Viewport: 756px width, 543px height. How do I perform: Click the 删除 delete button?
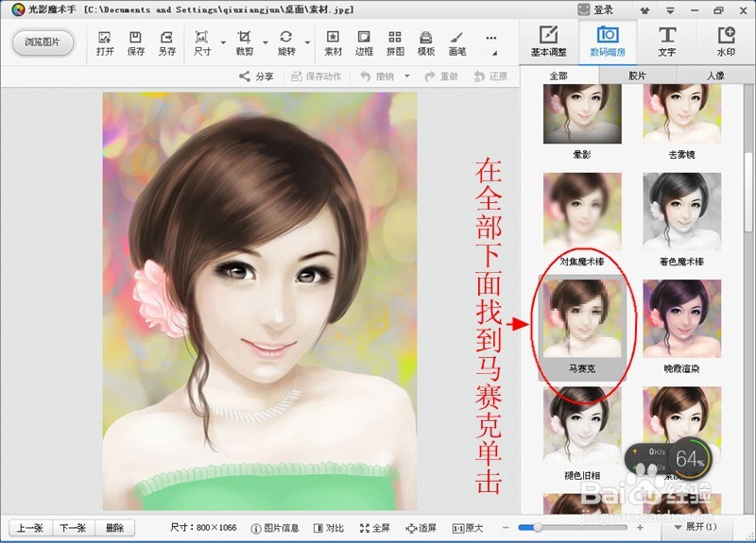coord(114,528)
